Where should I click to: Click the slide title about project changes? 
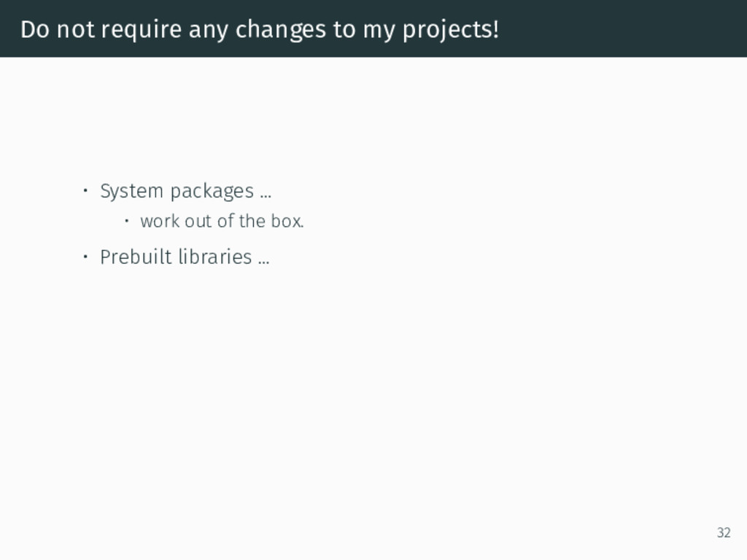(x=260, y=29)
